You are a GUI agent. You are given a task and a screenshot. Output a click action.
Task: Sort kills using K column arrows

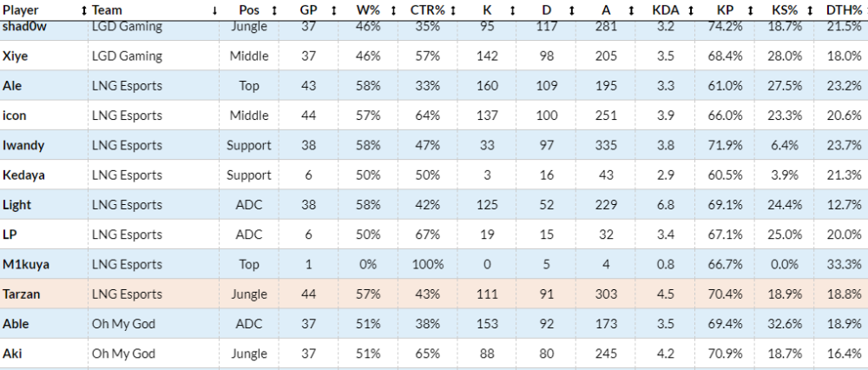pyautogui.click(x=513, y=10)
